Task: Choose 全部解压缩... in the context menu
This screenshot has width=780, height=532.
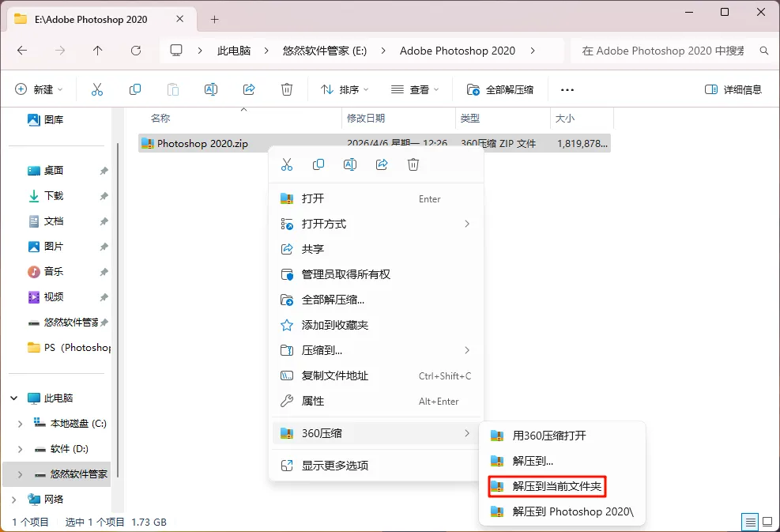Action: pos(377,300)
